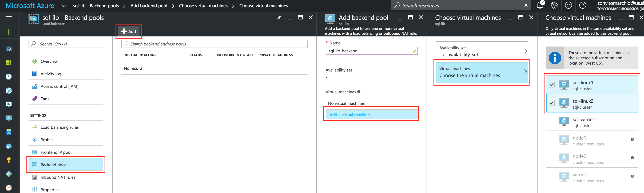The width and height of the screenshot is (644, 193).
Task: Focus Search backend address pools field
Action: [x=214, y=44]
